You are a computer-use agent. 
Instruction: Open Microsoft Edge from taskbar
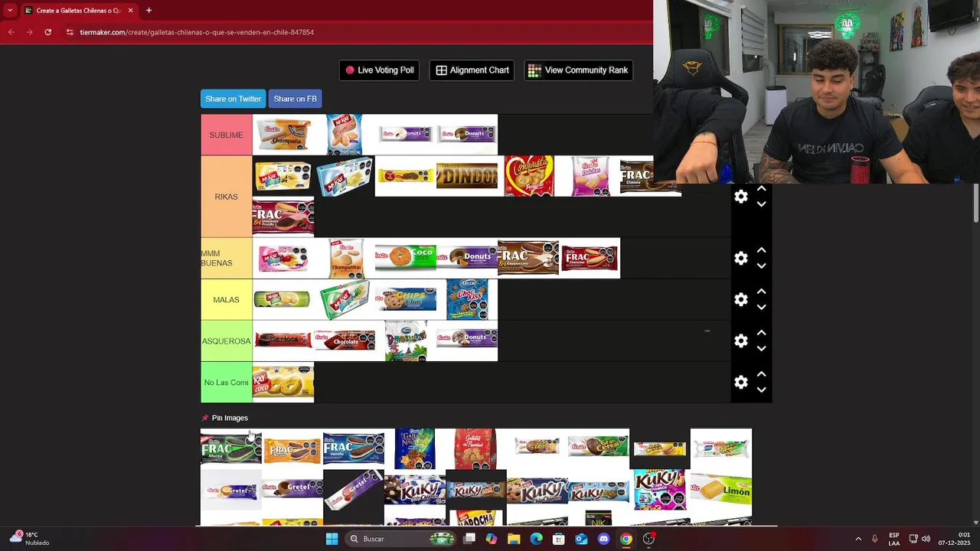(536, 539)
